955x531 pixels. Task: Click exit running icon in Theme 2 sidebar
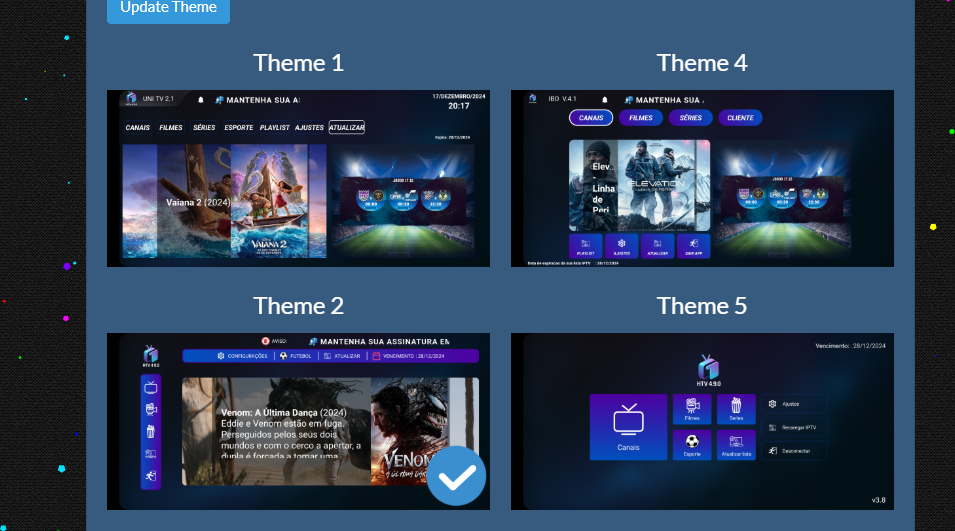click(x=150, y=476)
